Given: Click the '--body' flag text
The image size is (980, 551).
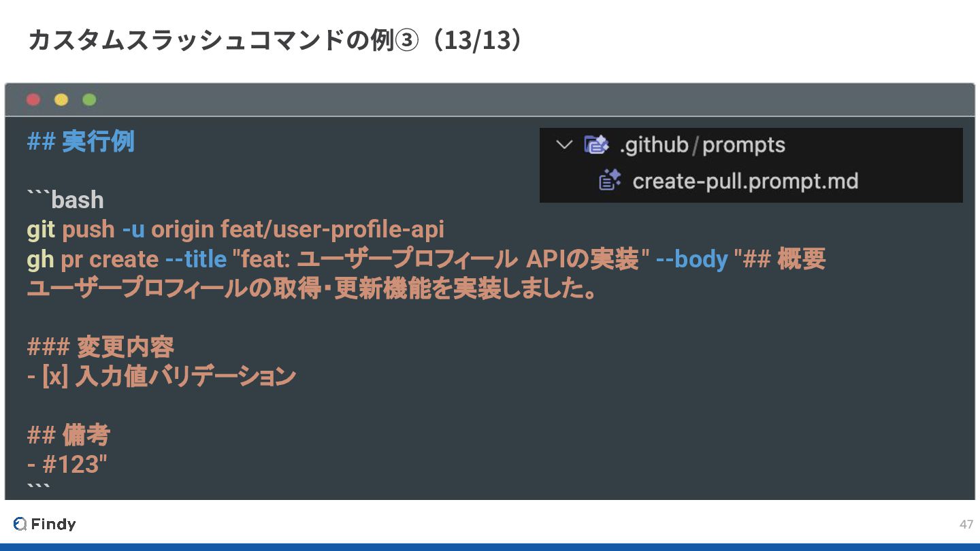Looking at the screenshot, I should pyautogui.click(x=691, y=259).
